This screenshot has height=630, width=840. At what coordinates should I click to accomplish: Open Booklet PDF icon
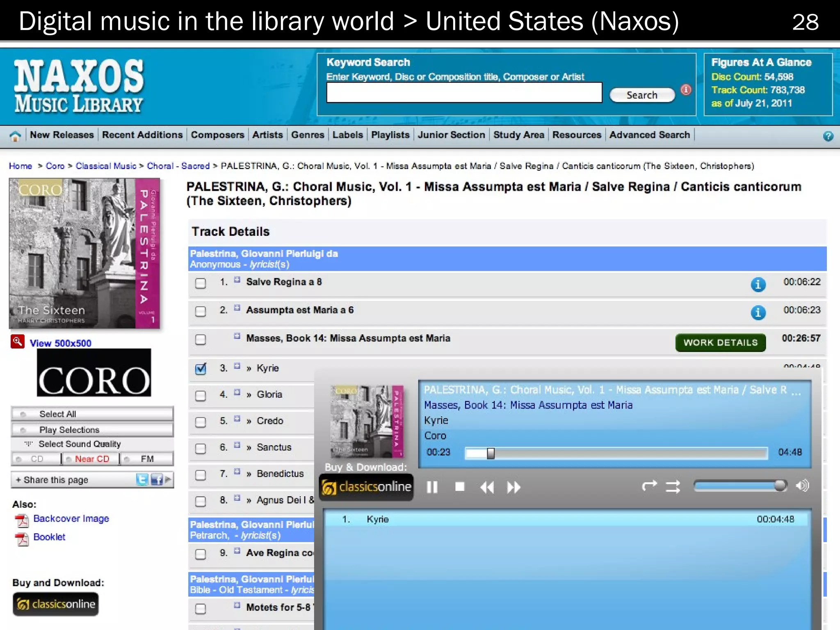[22, 539]
